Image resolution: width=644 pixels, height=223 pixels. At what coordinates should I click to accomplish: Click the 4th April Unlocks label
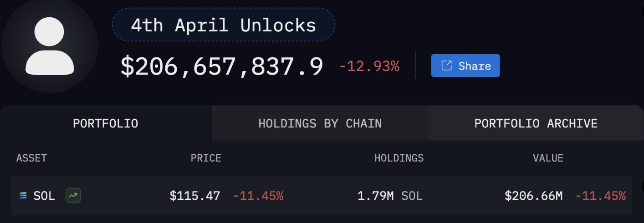[223, 25]
